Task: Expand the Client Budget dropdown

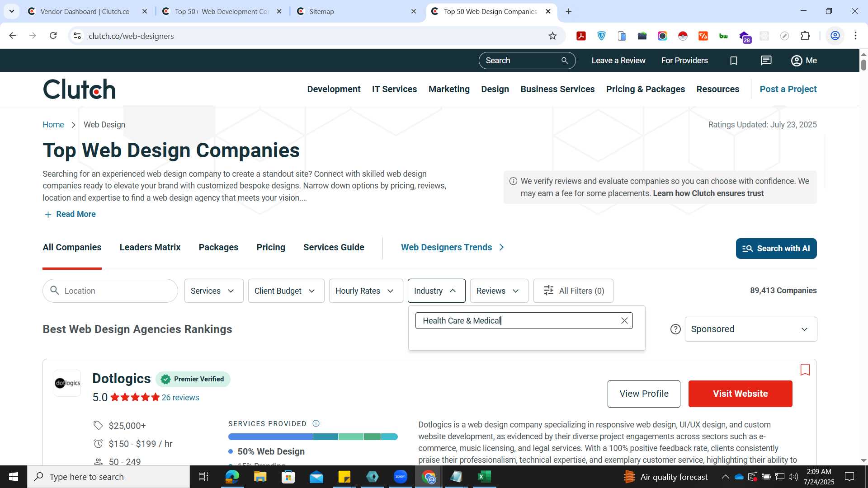Action: (286, 291)
